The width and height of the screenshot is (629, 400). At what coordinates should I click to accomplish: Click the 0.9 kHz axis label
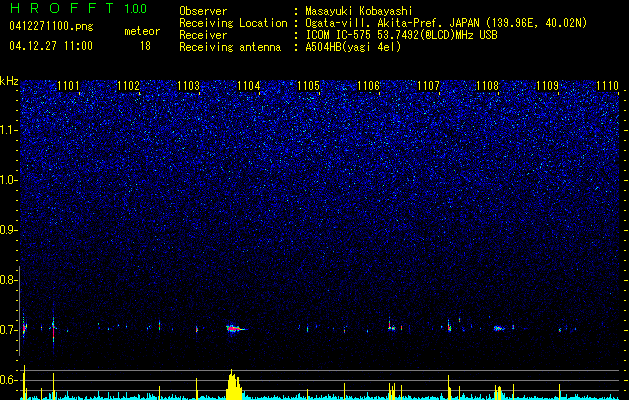tap(8, 230)
